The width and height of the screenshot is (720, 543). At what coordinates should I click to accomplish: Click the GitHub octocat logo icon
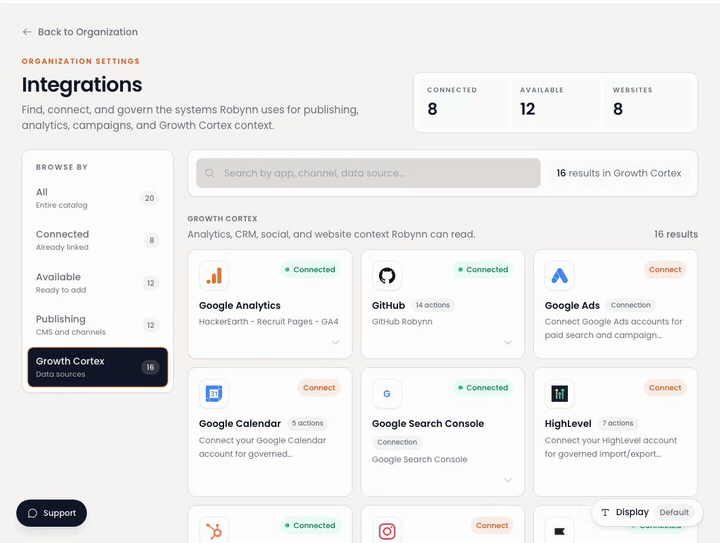pyautogui.click(x=387, y=276)
